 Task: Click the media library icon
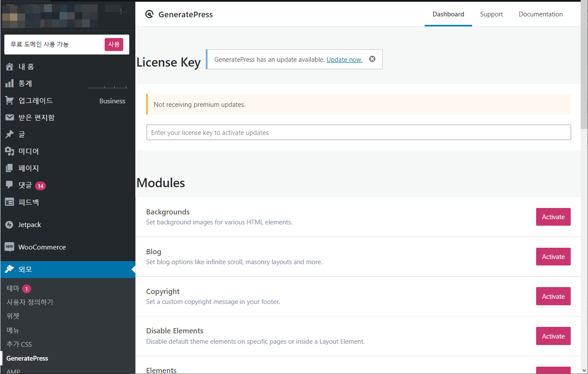(10, 151)
